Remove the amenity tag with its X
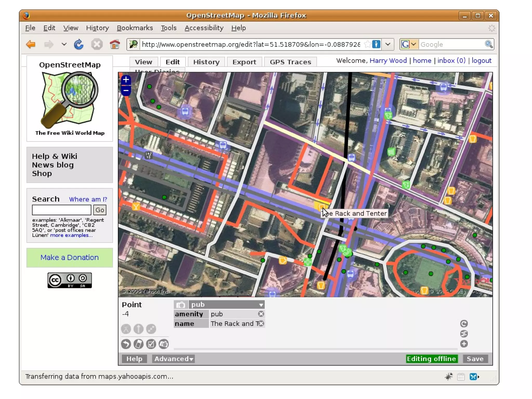This screenshot has height=399, width=532. coord(261,314)
